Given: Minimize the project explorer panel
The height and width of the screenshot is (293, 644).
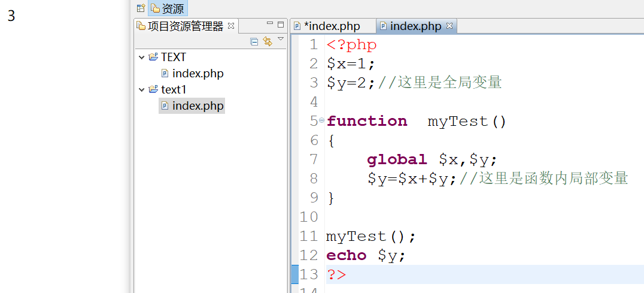Looking at the screenshot, I should [x=270, y=24].
